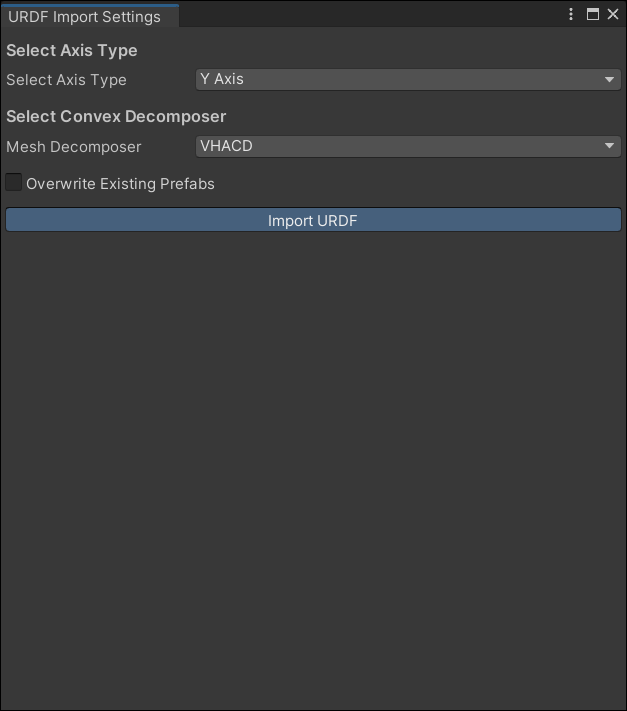Click the arrow on the Y Axis dropdown

610,80
